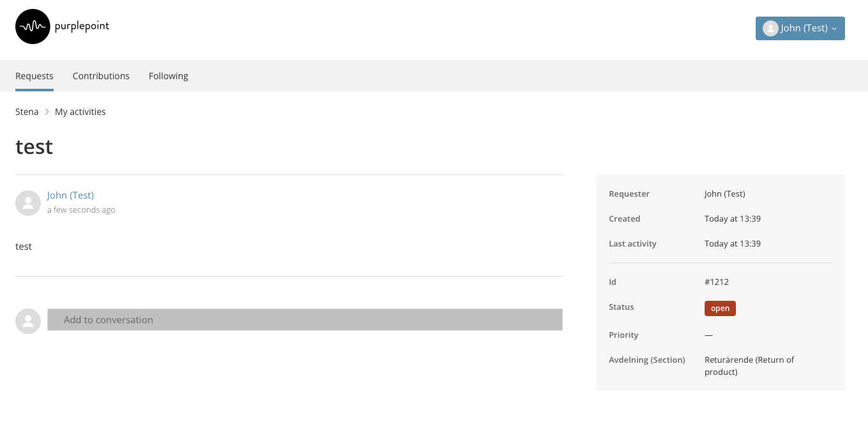Viewport: 868px width, 433px height.
Task: Click Returärende (Return of product) section value
Action: tap(749, 366)
